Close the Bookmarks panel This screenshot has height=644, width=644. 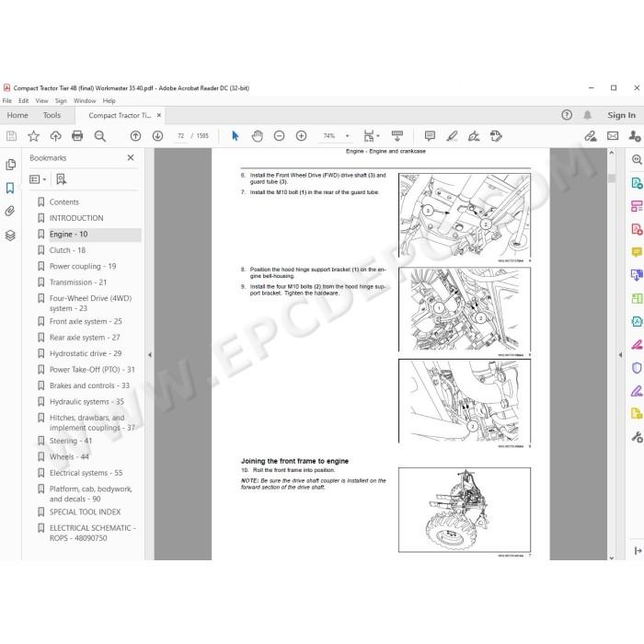(x=131, y=157)
